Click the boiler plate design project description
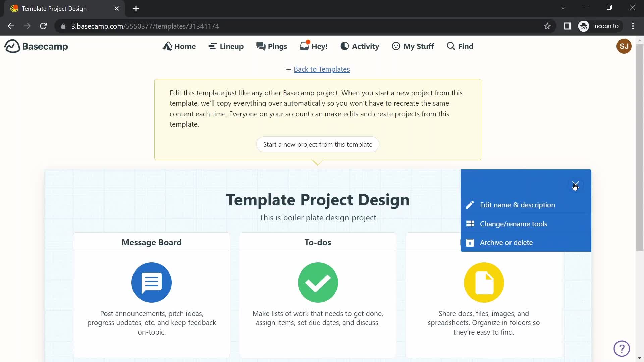Screen dimensions: 644x362 (x=318, y=218)
